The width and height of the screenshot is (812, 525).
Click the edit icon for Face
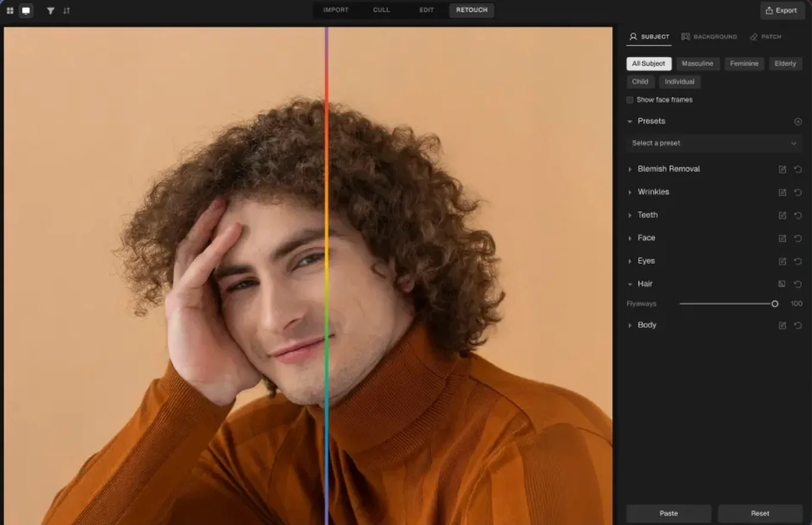pyautogui.click(x=782, y=238)
